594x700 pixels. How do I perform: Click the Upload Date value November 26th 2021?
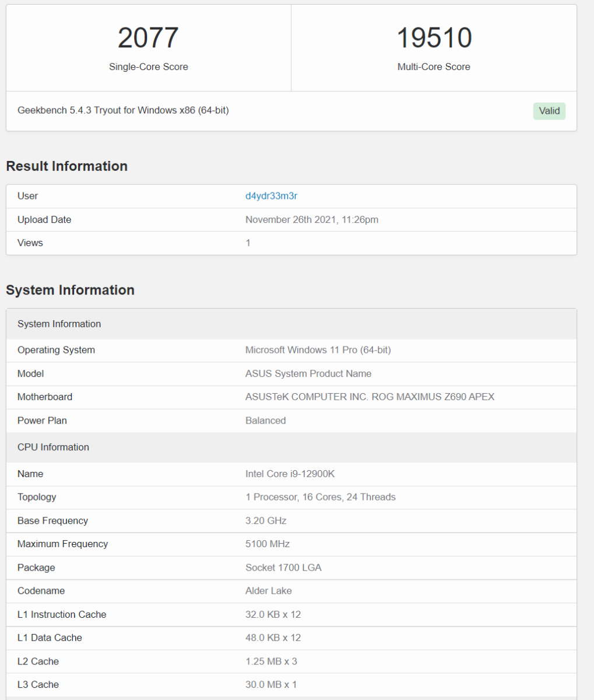point(312,219)
